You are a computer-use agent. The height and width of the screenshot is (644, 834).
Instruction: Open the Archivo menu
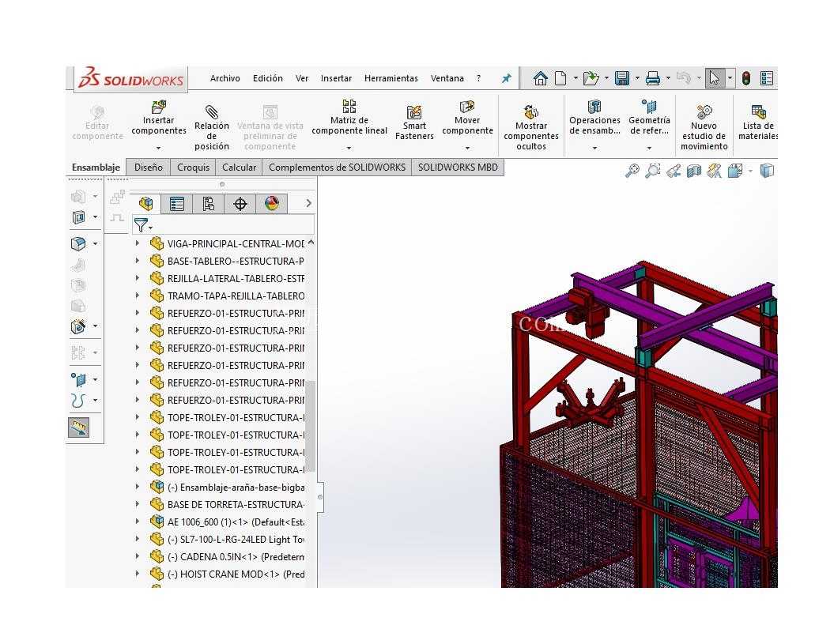[225, 78]
